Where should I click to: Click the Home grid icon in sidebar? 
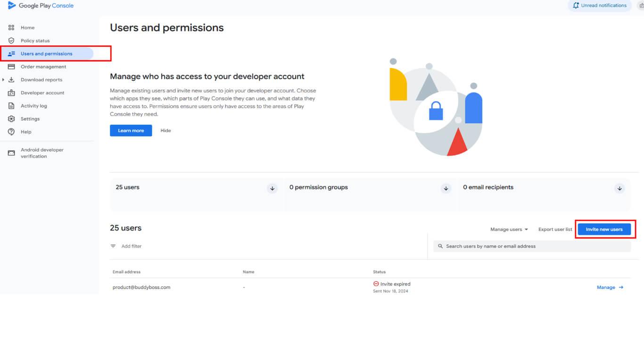(11, 28)
